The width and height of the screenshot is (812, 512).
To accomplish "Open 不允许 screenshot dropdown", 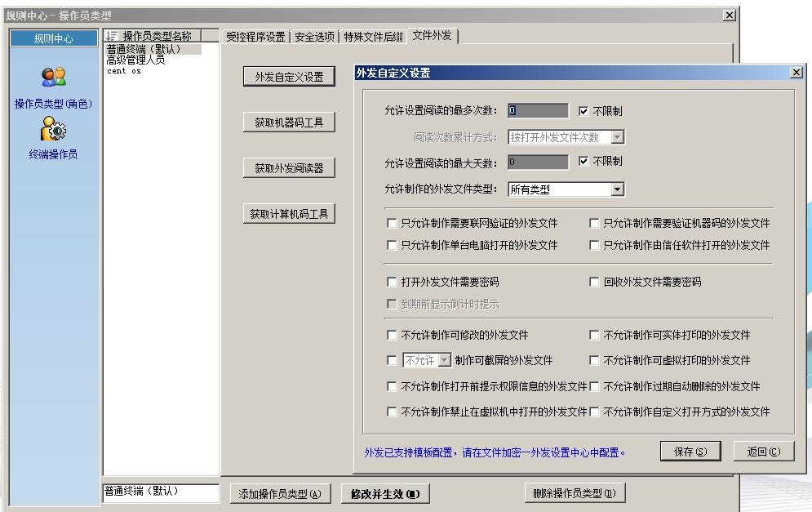I will point(444,360).
